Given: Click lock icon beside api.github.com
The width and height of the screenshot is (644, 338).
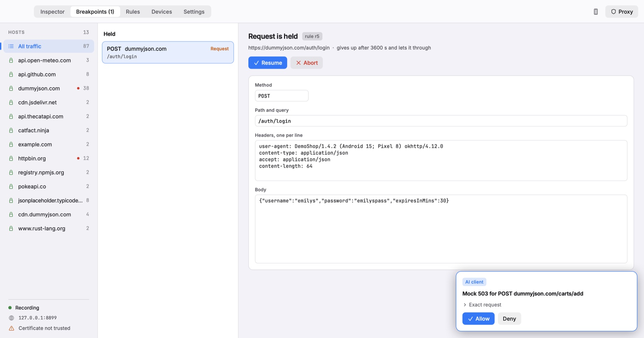Looking at the screenshot, I should 11,74.
